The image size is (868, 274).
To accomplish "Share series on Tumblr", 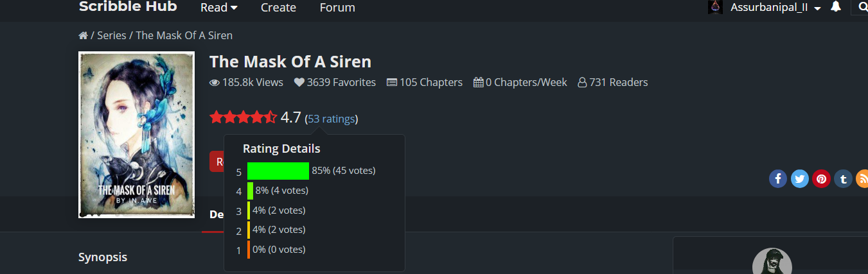I will pyautogui.click(x=842, y=178).
